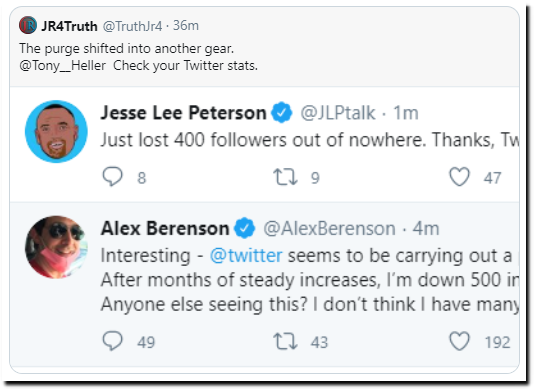Open Alex Berenson's profile picture
Viewport: 534px width, 389px height.
(x=56, y=247)
